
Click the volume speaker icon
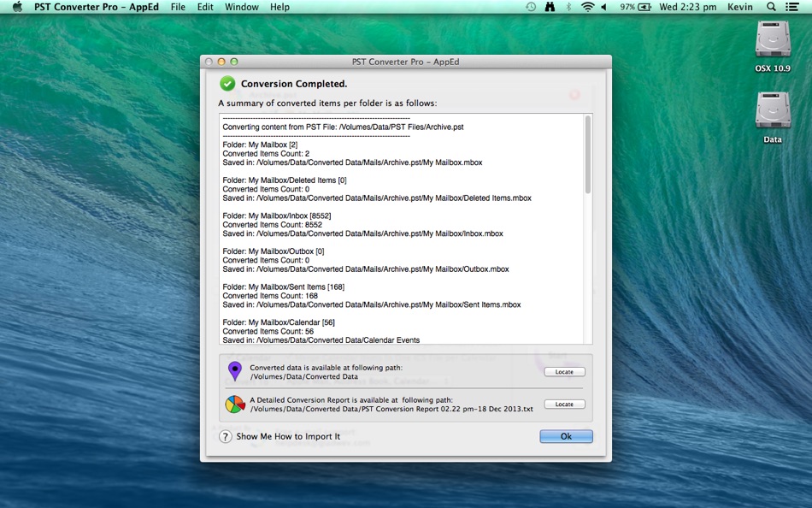point(604,7)
